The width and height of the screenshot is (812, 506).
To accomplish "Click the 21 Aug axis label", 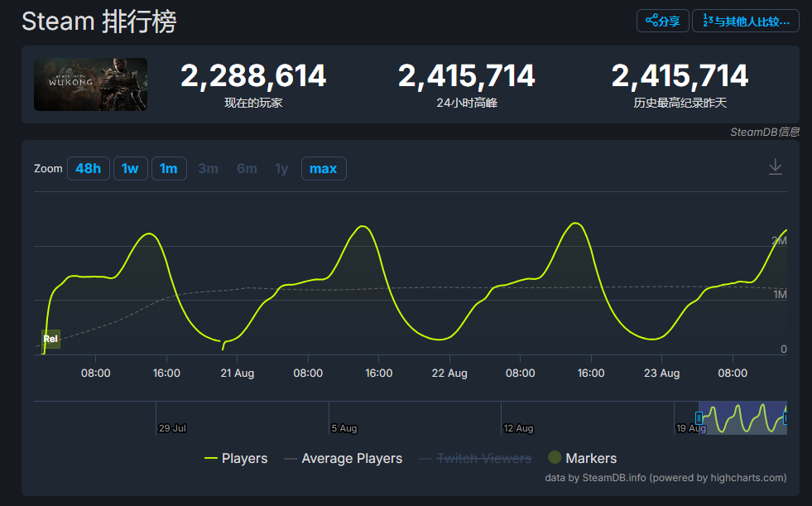I will pyautogui.click(x=238, y=373).
